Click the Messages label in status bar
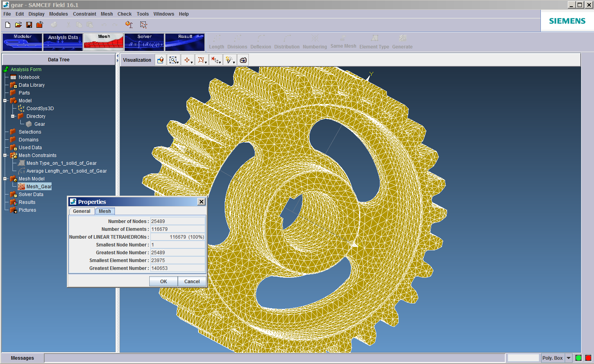 click(x=22, y=358)
